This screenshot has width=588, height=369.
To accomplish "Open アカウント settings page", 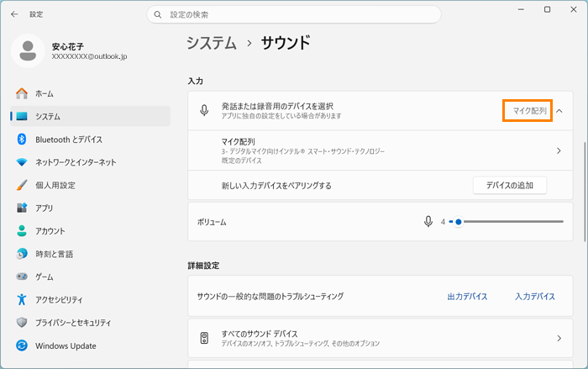I will click(x=90, y=231).
